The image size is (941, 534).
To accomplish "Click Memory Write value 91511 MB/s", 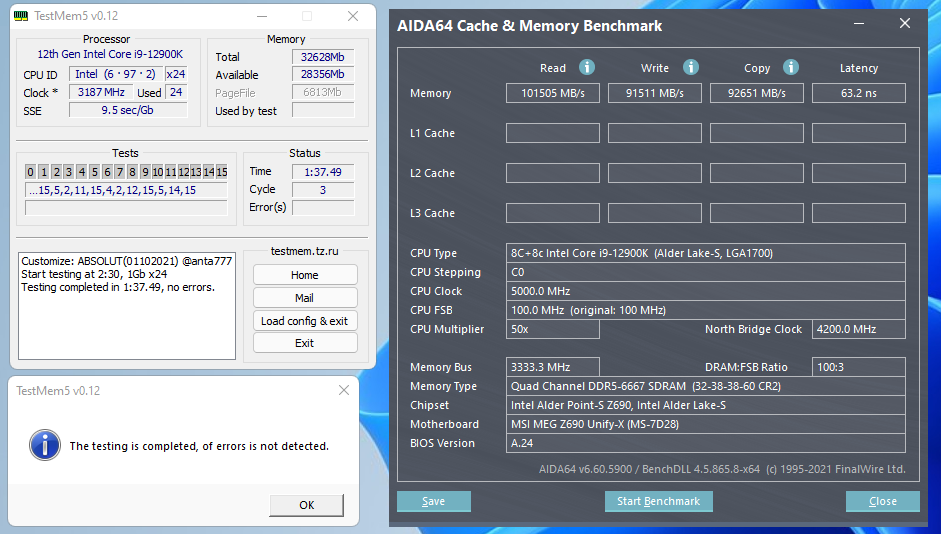I will coord(655,93).
